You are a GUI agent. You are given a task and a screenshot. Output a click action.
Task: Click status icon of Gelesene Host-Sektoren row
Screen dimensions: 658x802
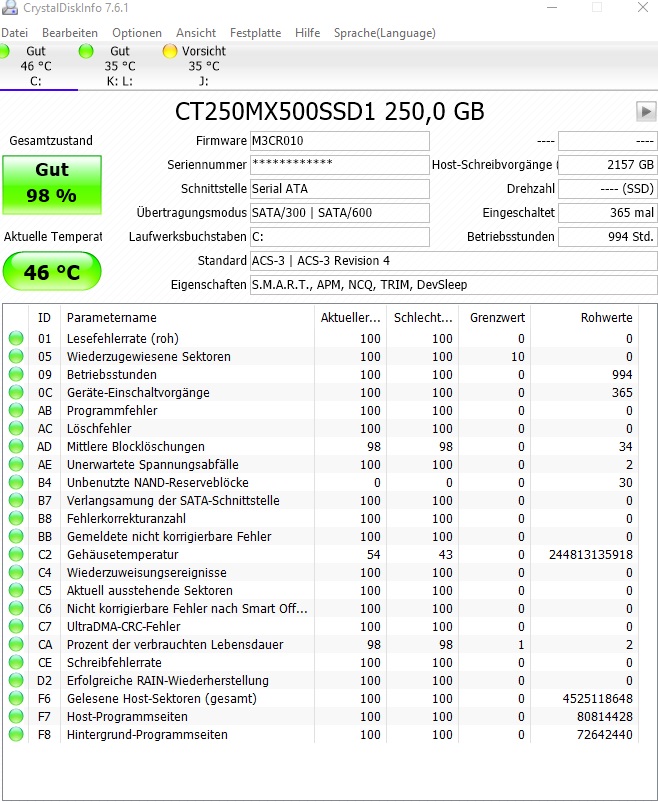tap(16, 698)
